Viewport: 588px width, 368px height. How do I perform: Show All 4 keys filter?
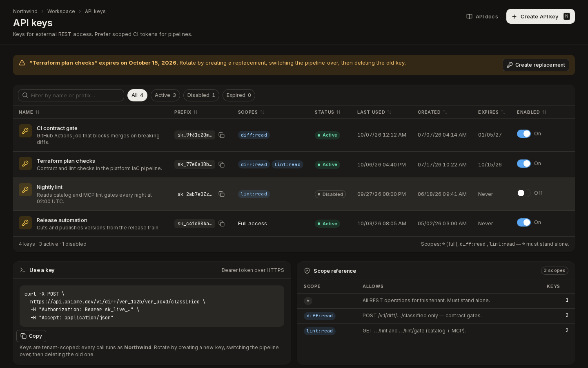[x=137, y=95]
